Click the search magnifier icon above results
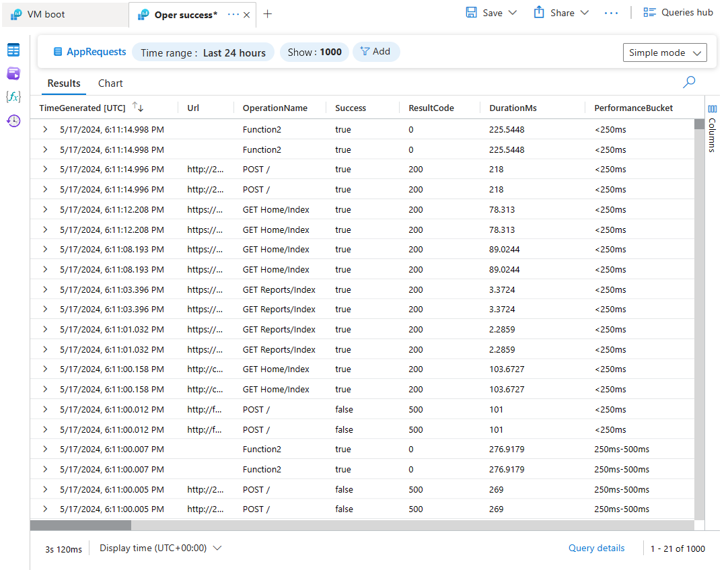Screen dimensions: 728x570 point(689,82)
